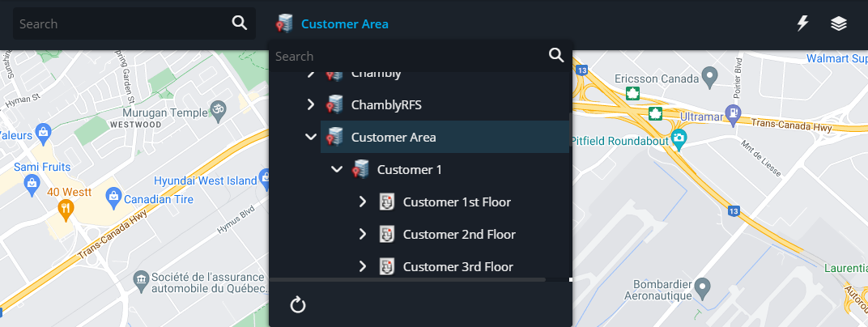Viewport: 868px width, 327px height.
Task: Select the ChamblyRFS area row
Action: 445,104
